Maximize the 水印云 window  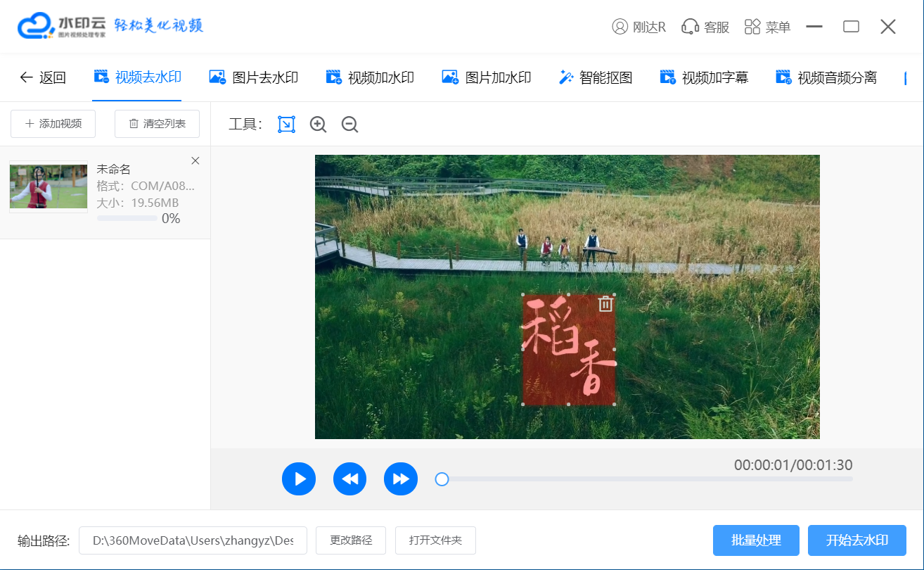(x=851, y=27)
